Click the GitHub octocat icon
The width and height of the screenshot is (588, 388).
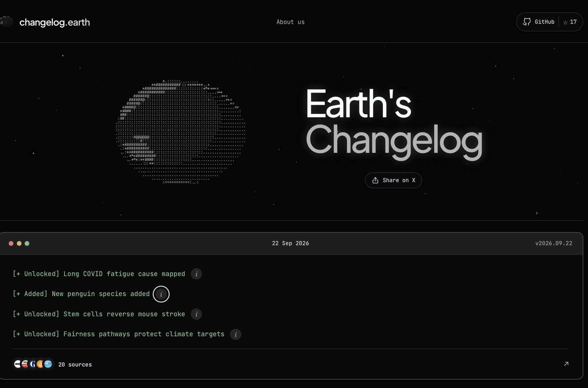pos(527,22)
